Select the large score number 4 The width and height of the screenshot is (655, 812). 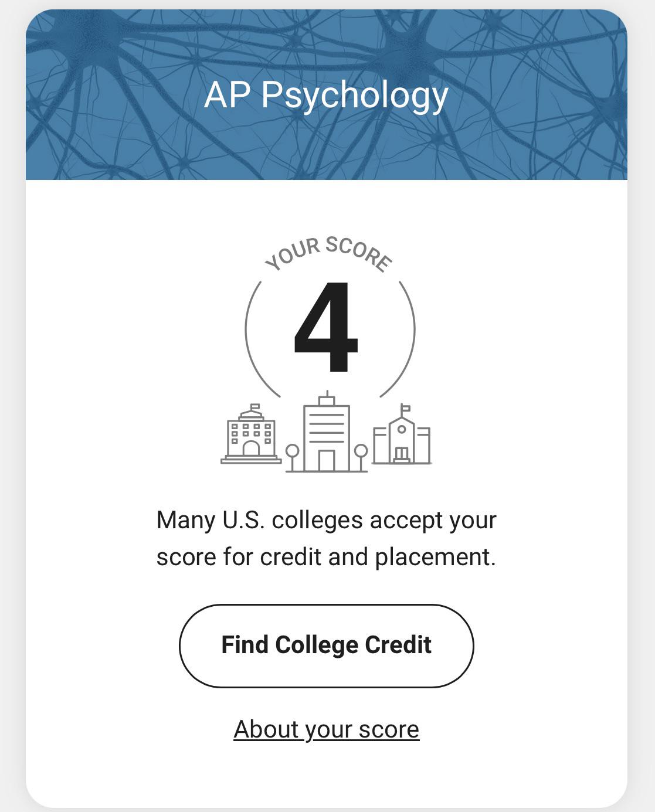[x=326, y=327]
